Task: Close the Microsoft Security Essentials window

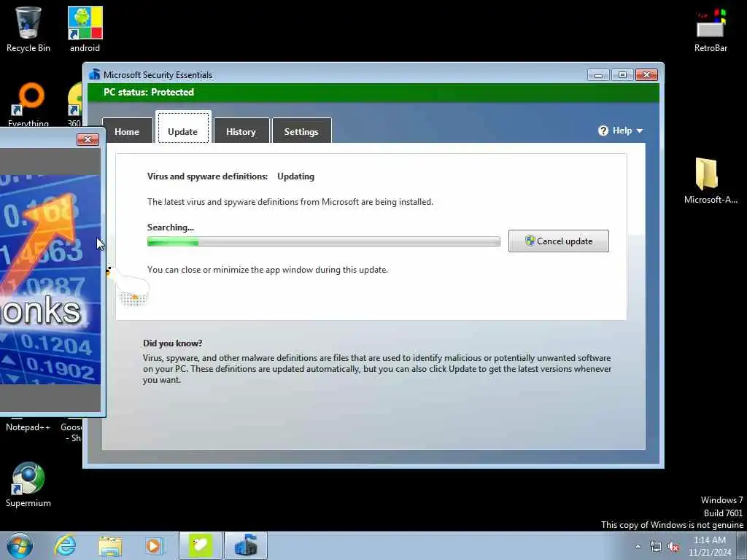Action: pyautogui.click(x=646, y=75)
